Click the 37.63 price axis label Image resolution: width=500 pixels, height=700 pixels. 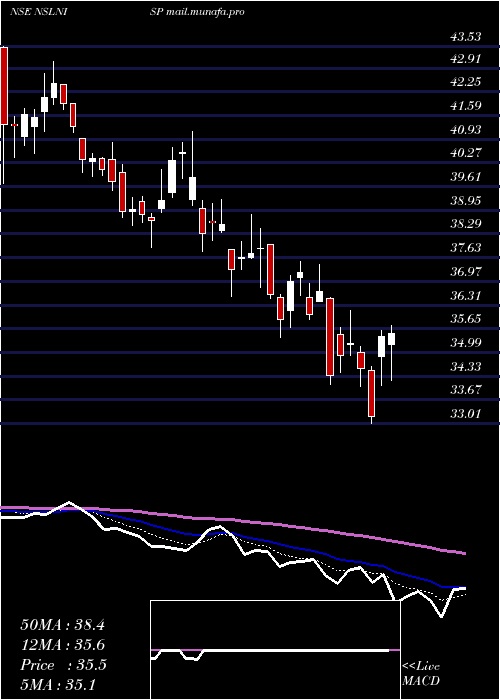tap(466, 247)
